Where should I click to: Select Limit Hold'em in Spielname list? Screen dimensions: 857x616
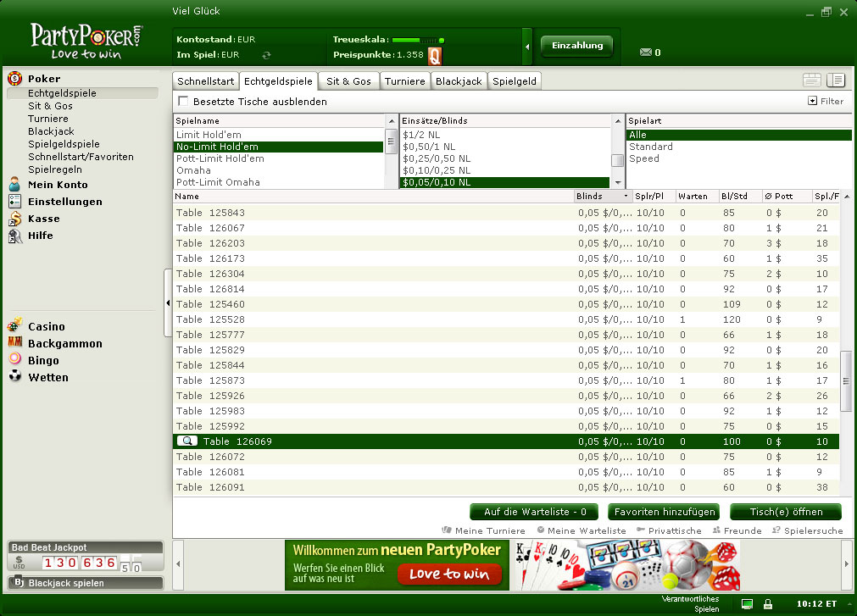(x=279, y=135)
